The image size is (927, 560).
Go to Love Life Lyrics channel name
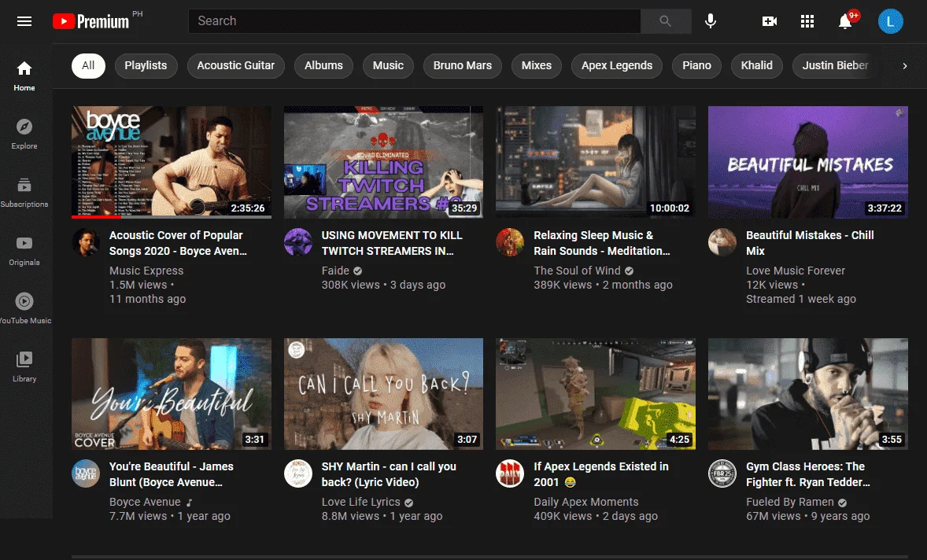click(360, 502)
